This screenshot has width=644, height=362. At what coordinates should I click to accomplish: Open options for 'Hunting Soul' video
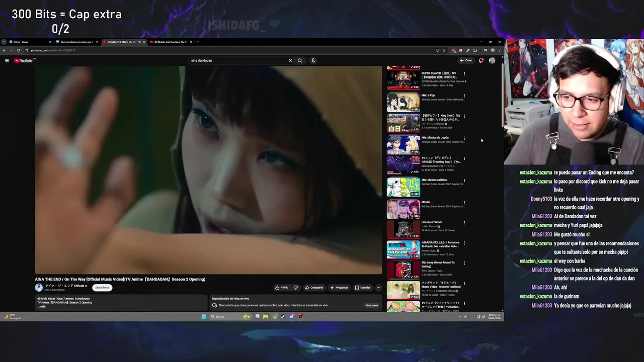[464, 158]
